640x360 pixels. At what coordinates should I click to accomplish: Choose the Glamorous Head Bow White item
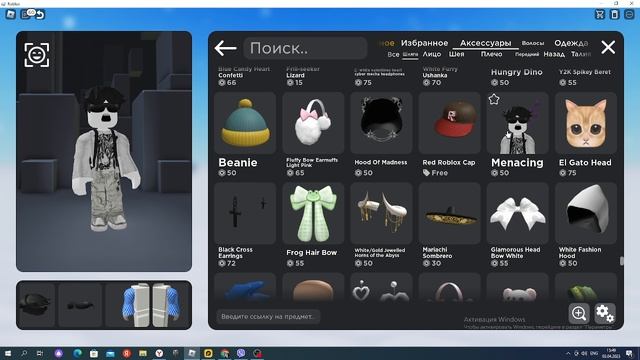pos(518,213)
